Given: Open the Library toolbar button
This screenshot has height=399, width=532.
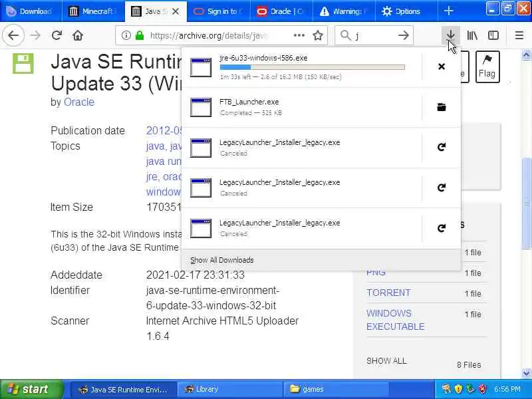Looking at the screenshot, I should click(472, 35).
